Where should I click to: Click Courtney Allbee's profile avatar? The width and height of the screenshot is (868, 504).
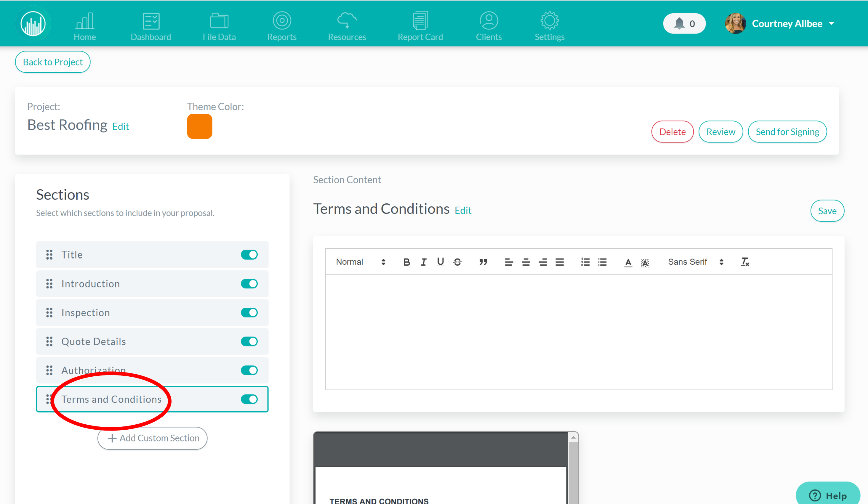735,23
